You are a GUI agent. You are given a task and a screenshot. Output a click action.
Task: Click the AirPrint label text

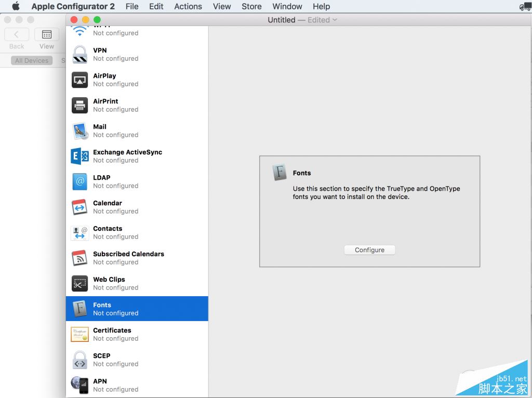tap(105, 101)
